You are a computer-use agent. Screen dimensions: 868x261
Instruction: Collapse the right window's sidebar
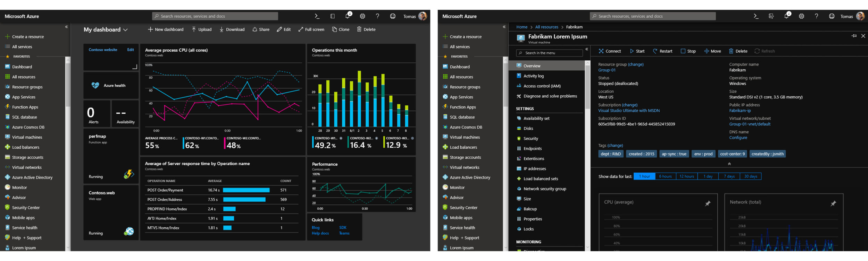pyautogui.click(x=504, y=27)
